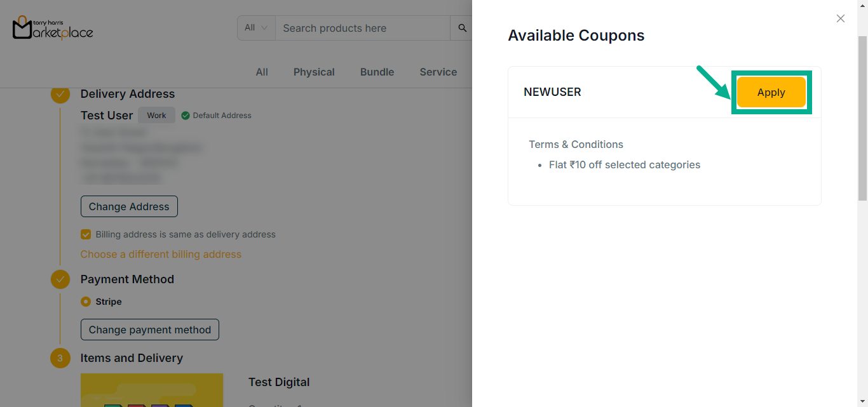Click the Change Address button

[129, 206]
